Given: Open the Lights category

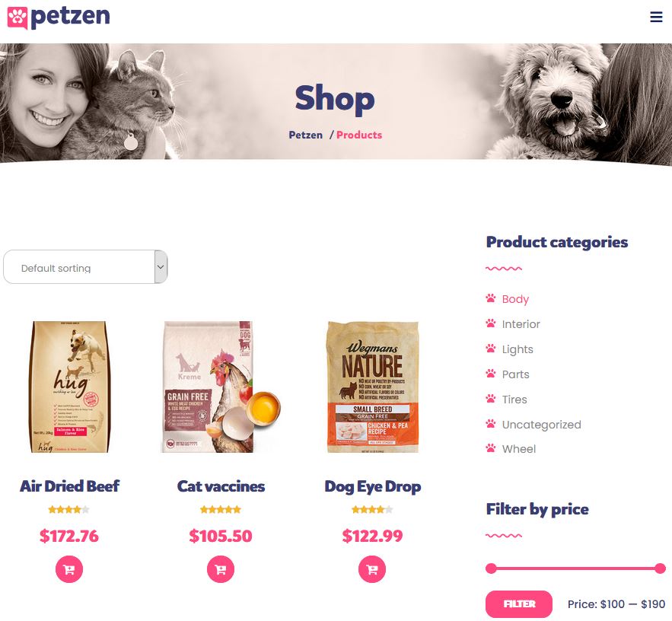Looking at the screenshot, I should click(x=518, y=349).
